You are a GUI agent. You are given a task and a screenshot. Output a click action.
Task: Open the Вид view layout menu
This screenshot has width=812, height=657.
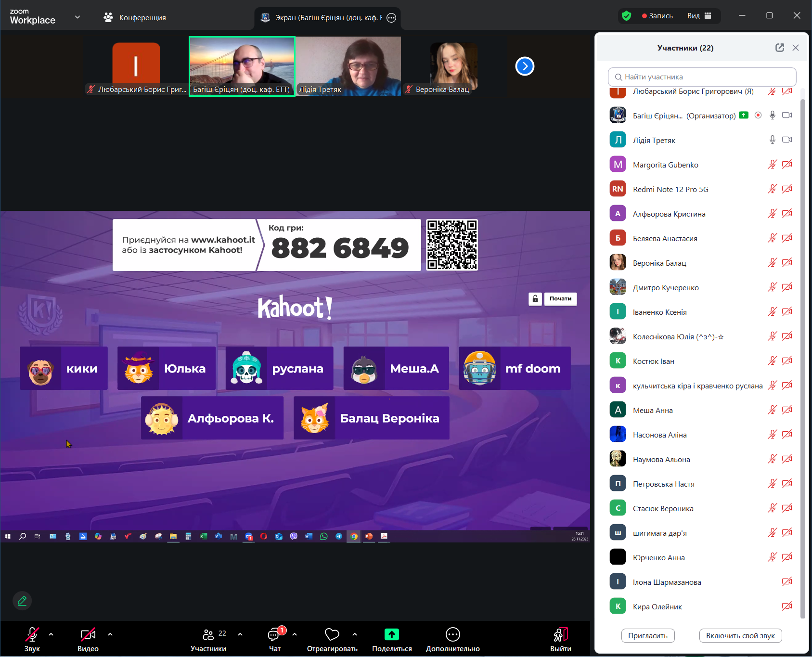click(699, 16)
